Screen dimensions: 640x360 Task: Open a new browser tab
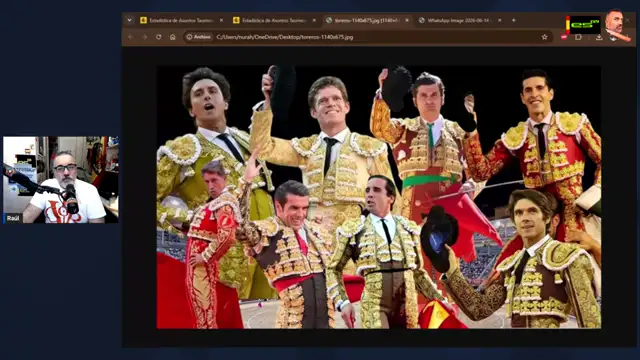(513, 20)
